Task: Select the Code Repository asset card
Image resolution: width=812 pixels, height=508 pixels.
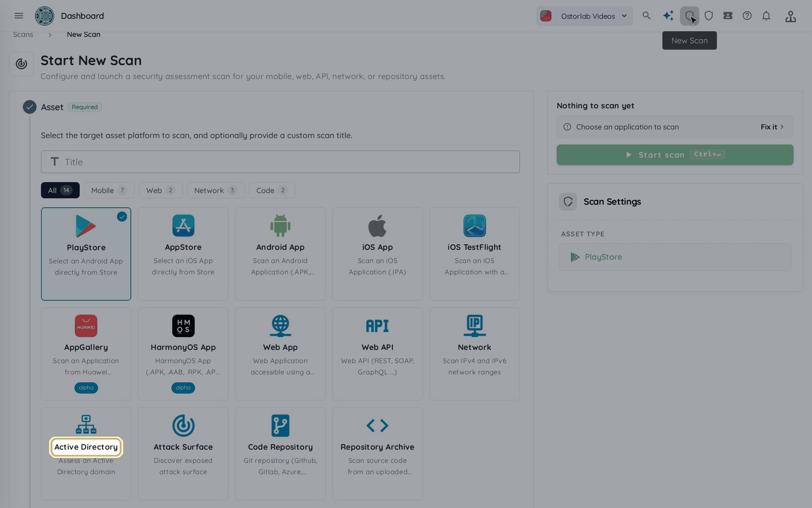Action: pyautogui.click(x=280, y=454)
